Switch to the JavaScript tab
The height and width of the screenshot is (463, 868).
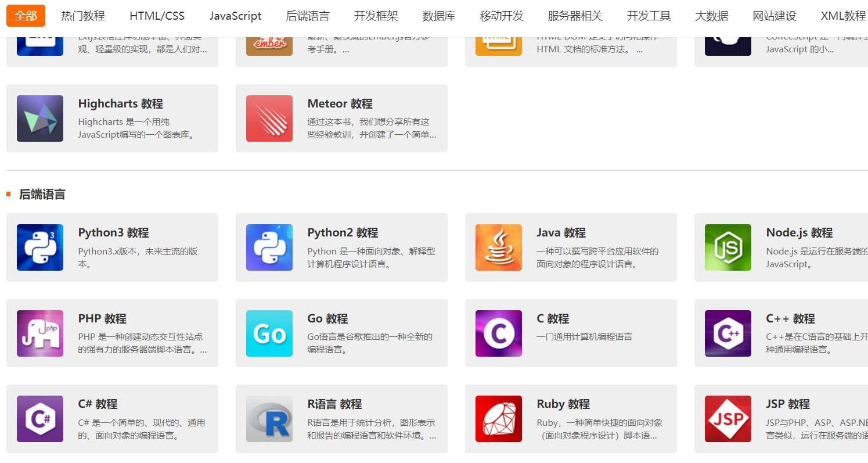coord(236,16)
